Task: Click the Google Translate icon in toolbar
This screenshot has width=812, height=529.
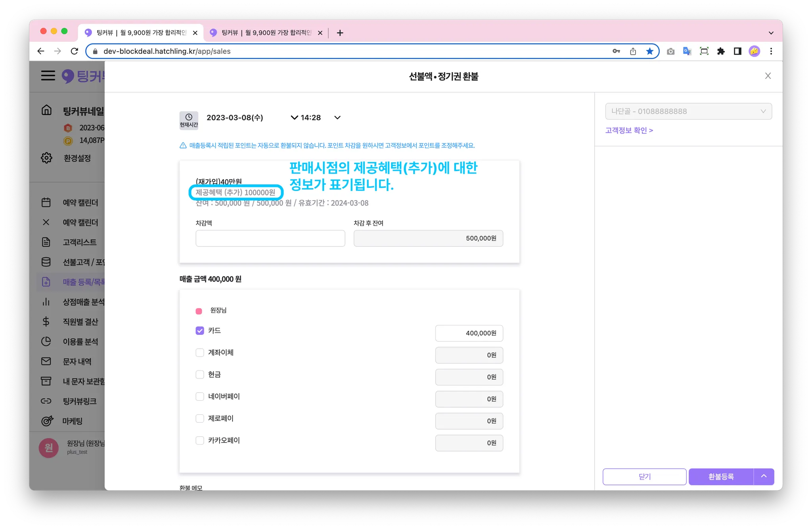Action: pyautogui.click(x=687, y=51)
